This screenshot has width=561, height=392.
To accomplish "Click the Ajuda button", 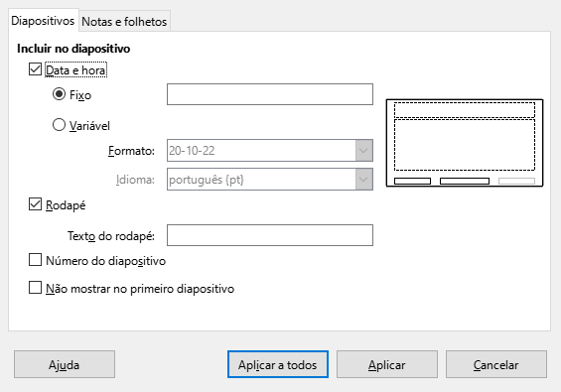I will (x=65, y=364).
